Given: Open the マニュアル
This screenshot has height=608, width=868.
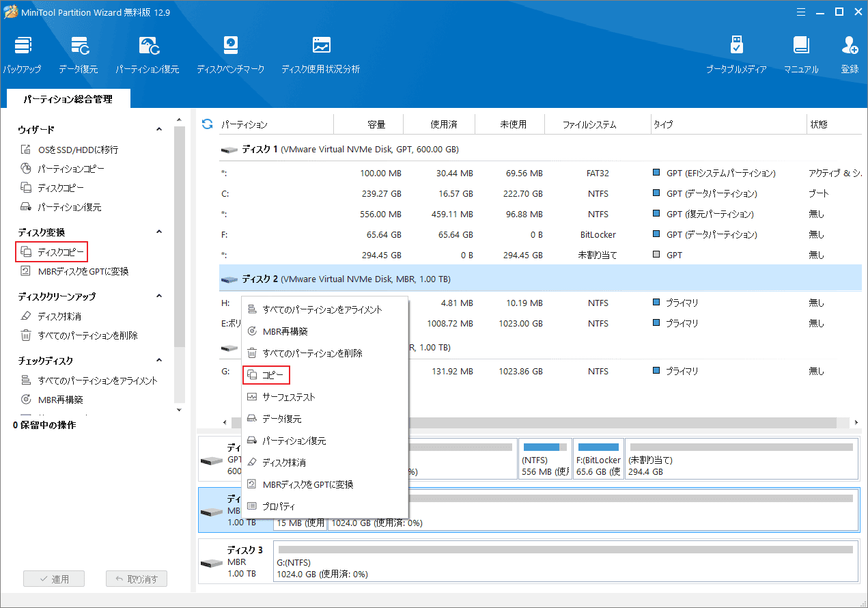Looking at the screenshot, I should (x=801, y=55).
